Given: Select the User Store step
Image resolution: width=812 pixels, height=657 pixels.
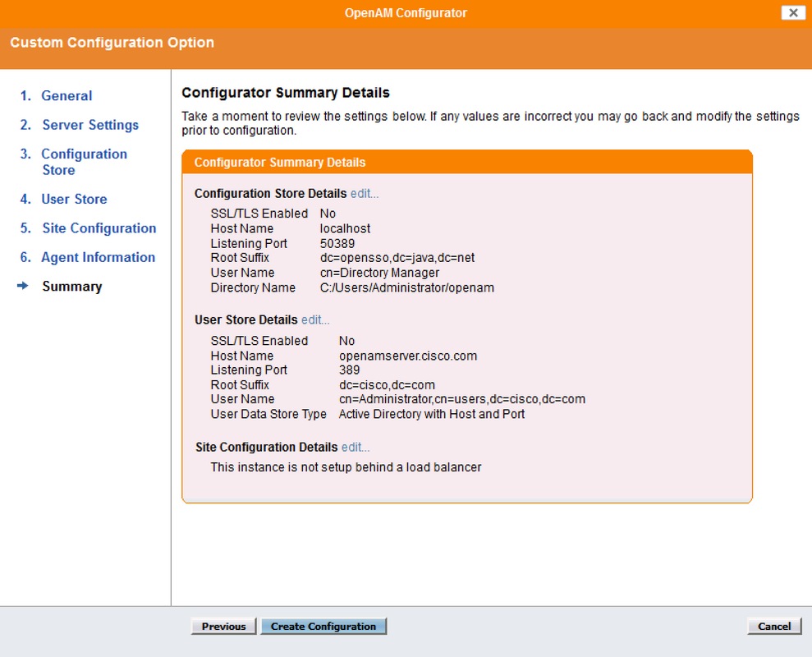Looking at the screenshot, I should click(x=75, y=199).
